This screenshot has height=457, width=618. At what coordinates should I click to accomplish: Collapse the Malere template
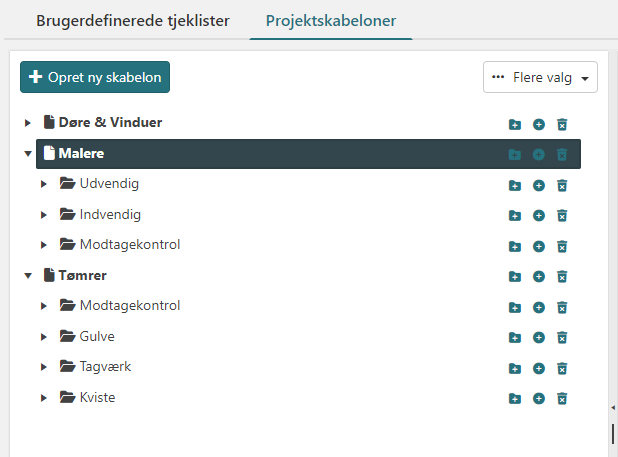pyautogui.click(x=28, y=154)
